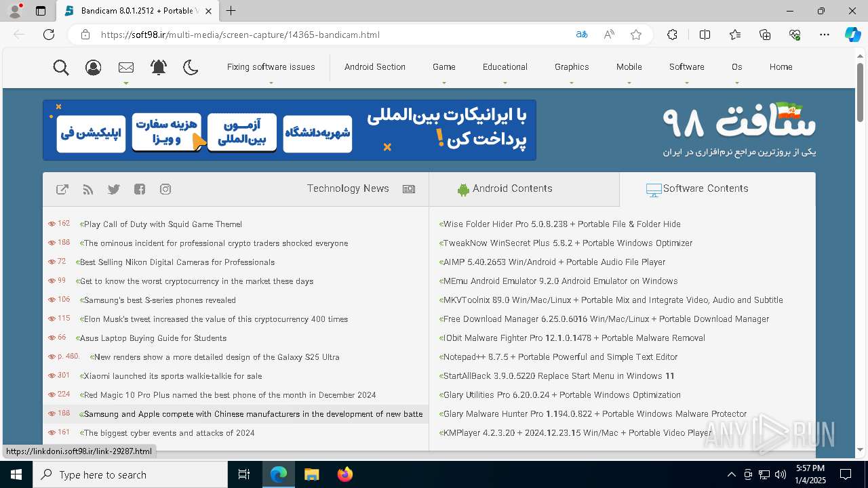Expand the Game menu
This screenshot has height=488, width=868.
click(x=444, y=67)
